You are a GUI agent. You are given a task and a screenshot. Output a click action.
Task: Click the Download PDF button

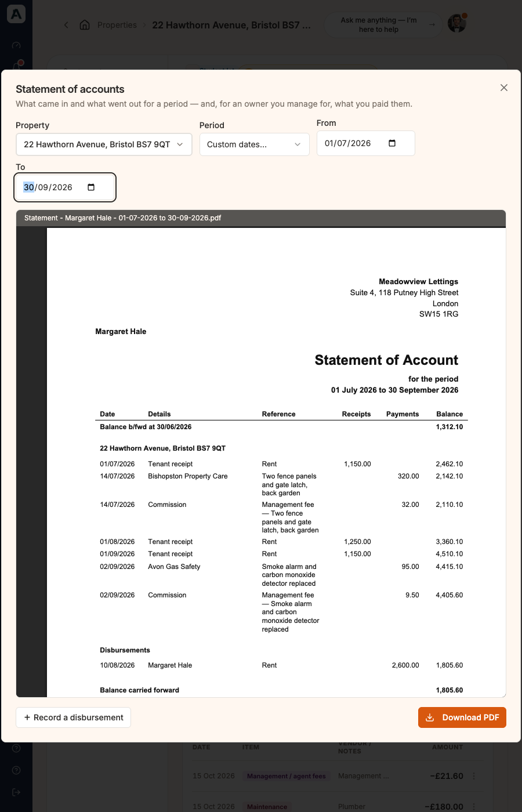tap(462, 717)
